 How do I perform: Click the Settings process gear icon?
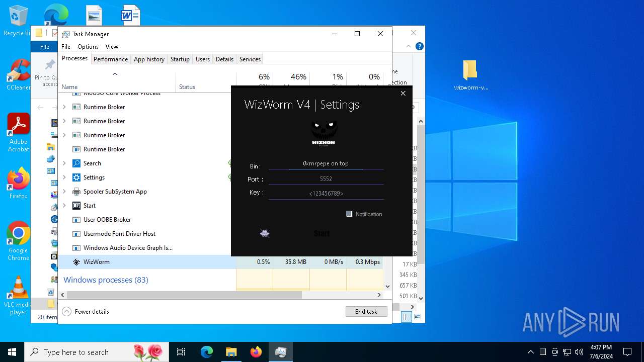point(76,177)
